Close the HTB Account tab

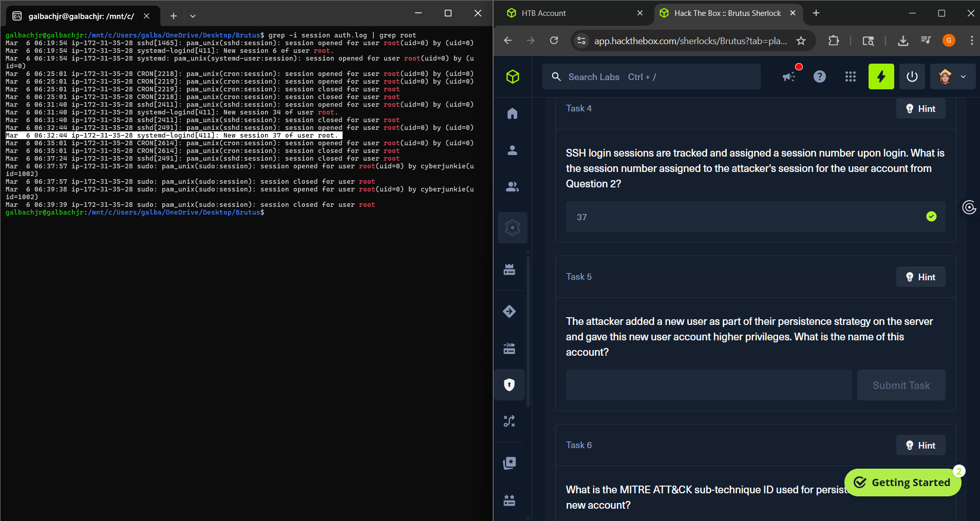pyautogui.click(x=640, y=13)
